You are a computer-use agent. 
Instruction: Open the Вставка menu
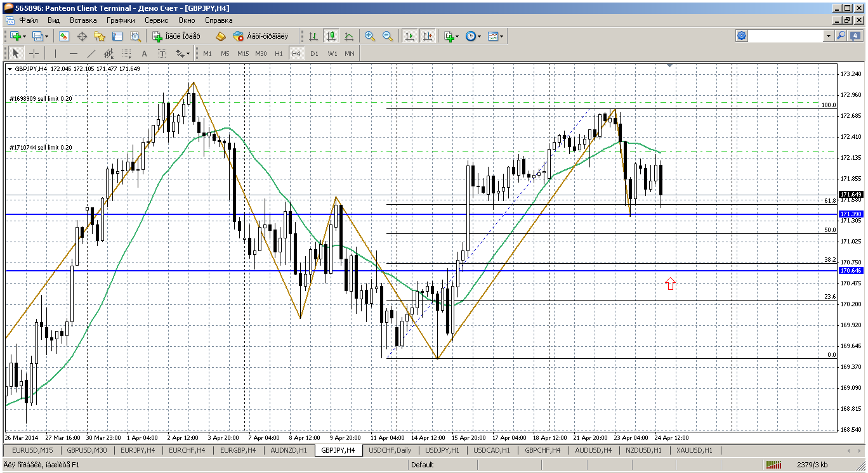click(x=83, y=20)
